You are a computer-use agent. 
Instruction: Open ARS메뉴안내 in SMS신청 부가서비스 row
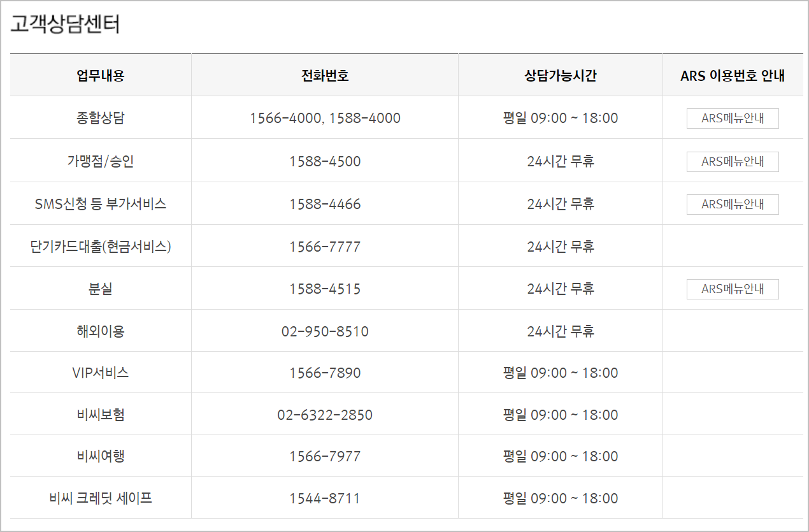(x=733, y=205)
